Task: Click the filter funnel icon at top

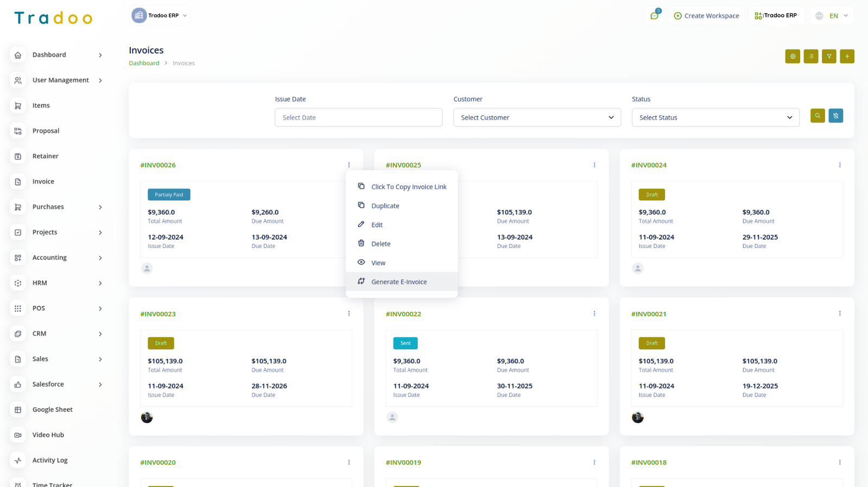Action: pos(829,56)
